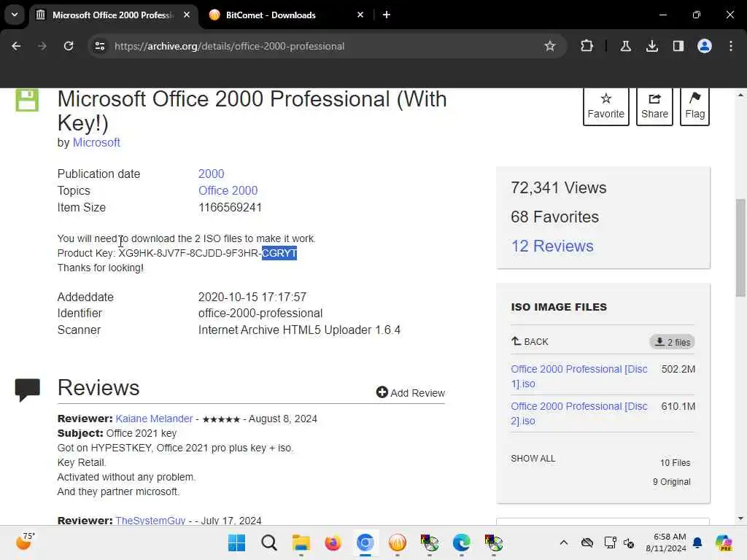Go back to the previous page
747x560 pixels.
click(x=16, y=46)
